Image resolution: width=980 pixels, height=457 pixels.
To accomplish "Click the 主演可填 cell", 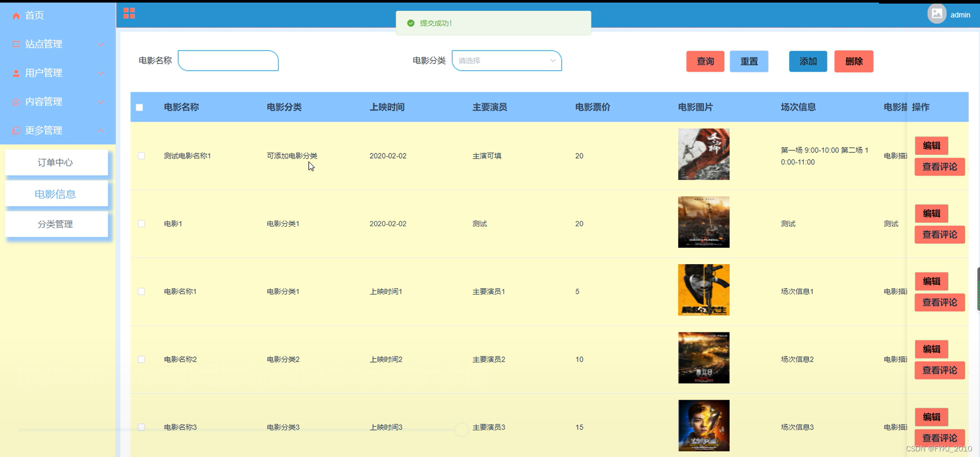I will pyautogui.click(x=487, y=156).
